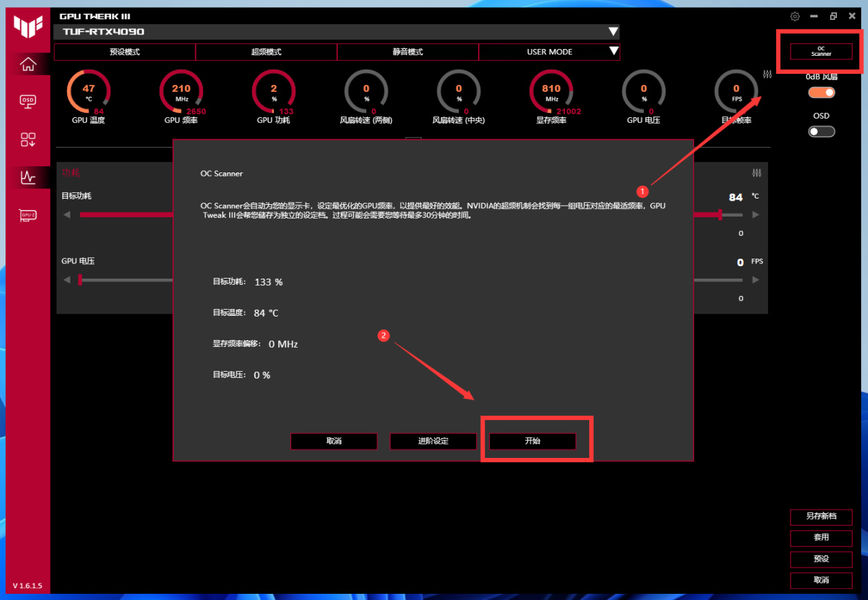Click the TUF logo at top left
This screenshot has height=600, width=868.
(28, 26)
